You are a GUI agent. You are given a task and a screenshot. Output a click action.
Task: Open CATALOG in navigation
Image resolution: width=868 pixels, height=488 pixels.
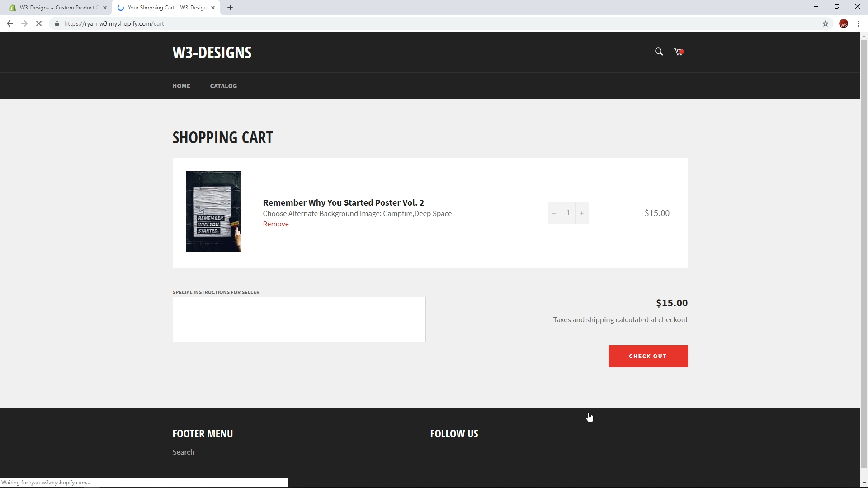tap(223, 86)
